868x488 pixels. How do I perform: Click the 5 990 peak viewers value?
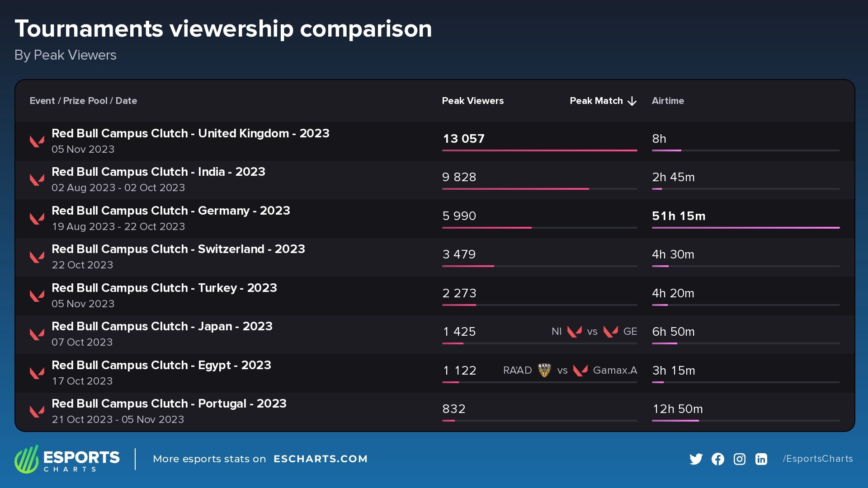[459, 216]
